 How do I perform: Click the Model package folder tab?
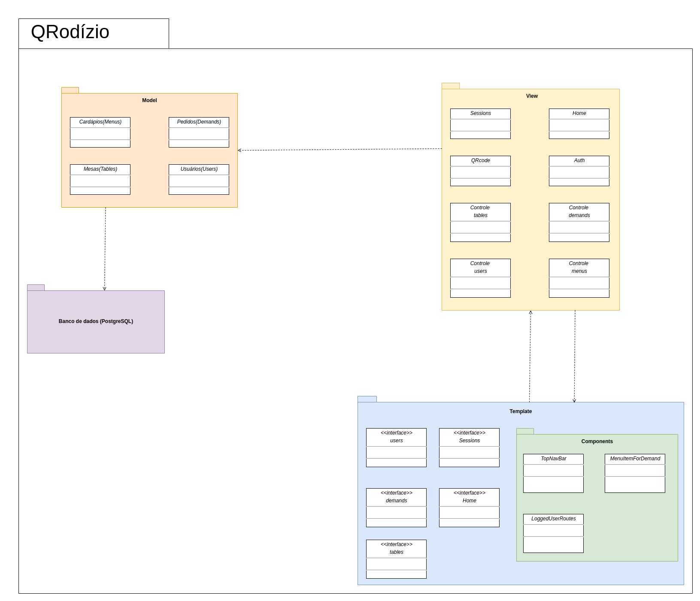coord(70,90)
